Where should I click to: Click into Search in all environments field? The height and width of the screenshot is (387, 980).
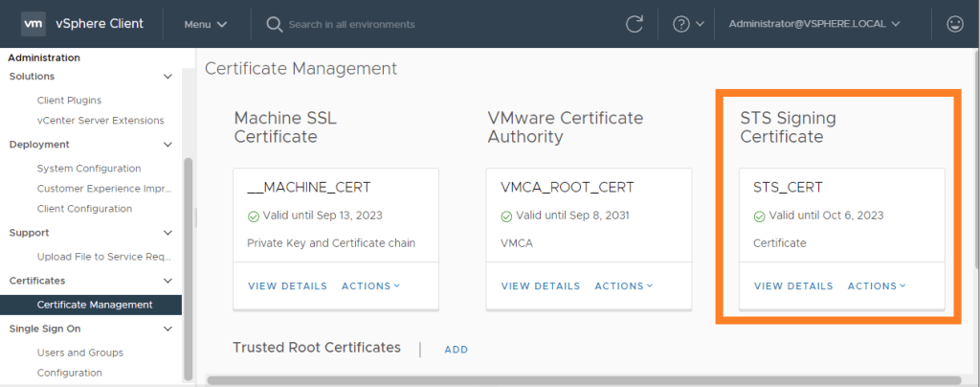click(352, 24)
